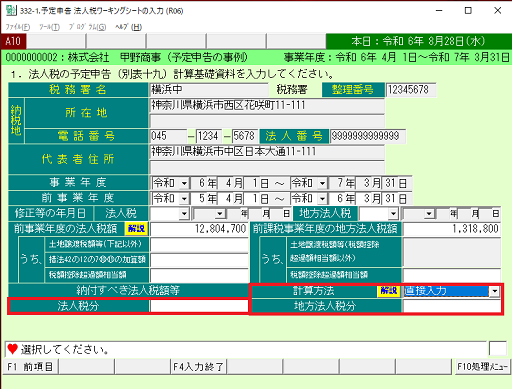
Task: Click the 法人番号 field with 9999999999999
Action: point(368,136)
